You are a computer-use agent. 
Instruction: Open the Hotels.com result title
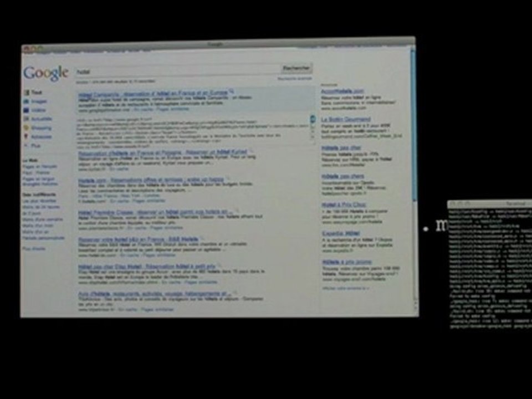coord(151,180)
